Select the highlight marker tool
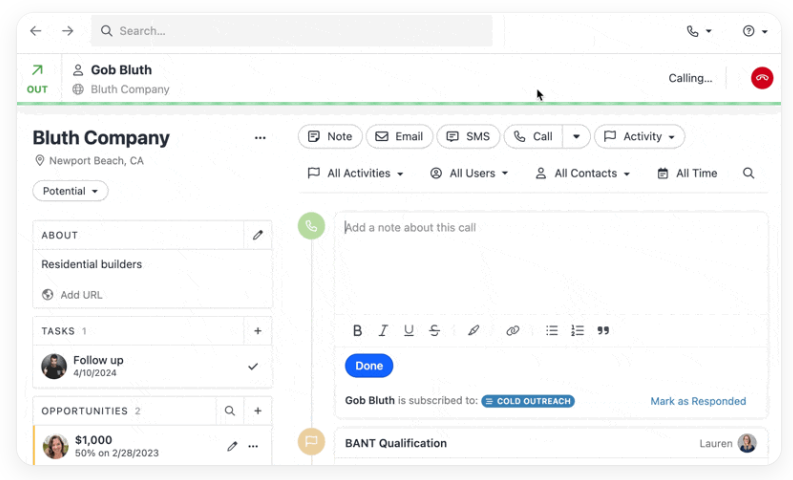Screen dimensions: 793x480 [473, 331]
